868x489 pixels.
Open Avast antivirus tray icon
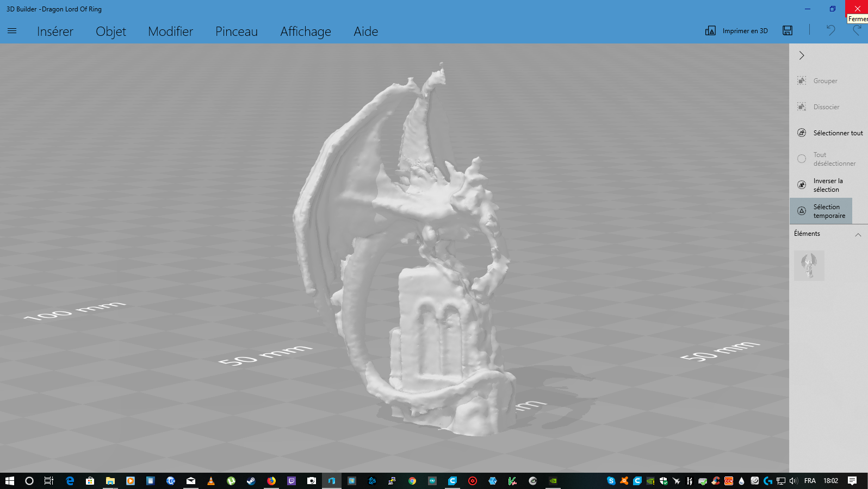[624, 481]
